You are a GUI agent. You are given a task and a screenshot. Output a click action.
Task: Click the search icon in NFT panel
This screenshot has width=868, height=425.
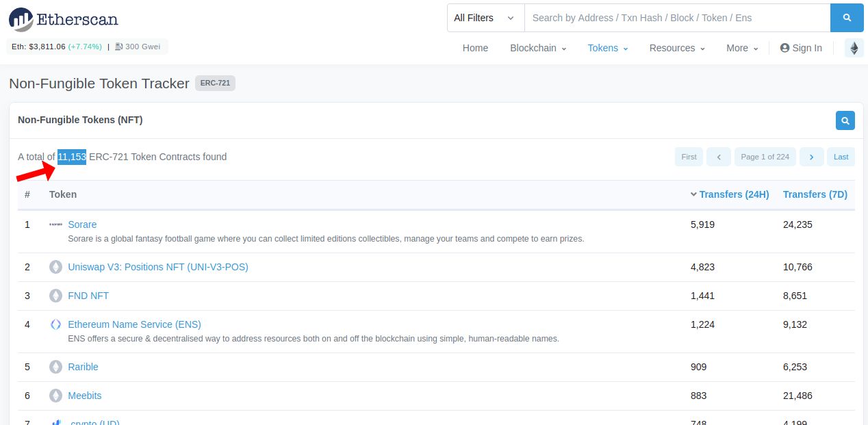845,120
